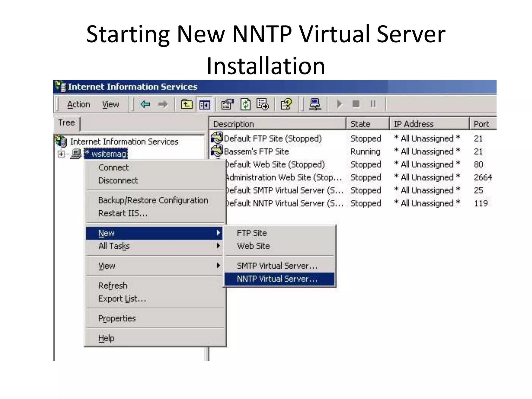Click the Up one level folder icon
The width and height of the screenshot is (532, 399).
click(187, 104)
